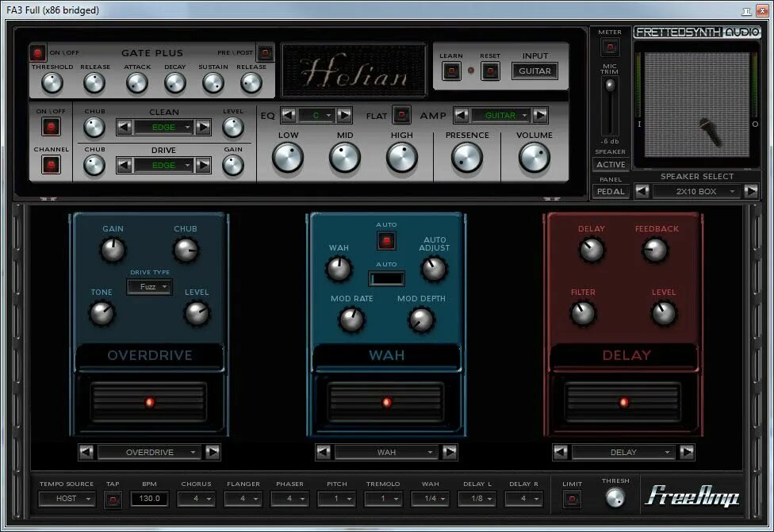The width and height of the screenshot is (774, 532).
Task: Open the Chorus tempo dropdown
Action: (196, 499)
